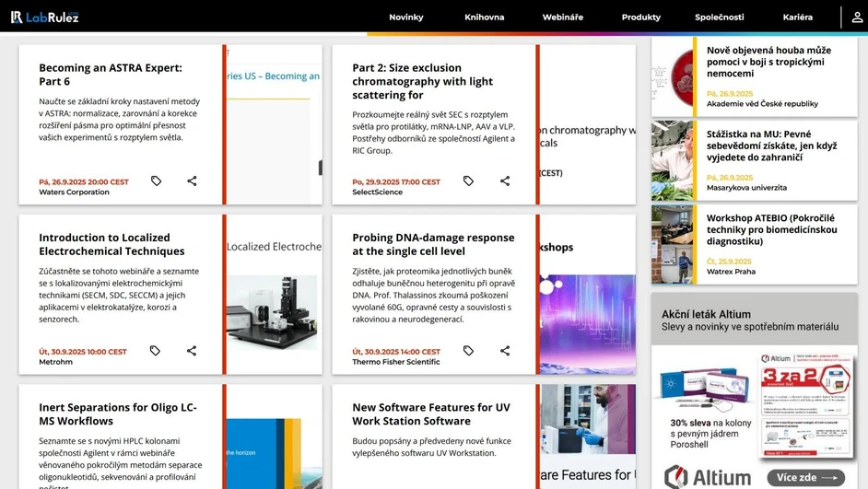Click date Po, 29.9.2025 17:00 CEST
Viewport: 868px width, 489px height.
pyautogui.click(x=396, y=182)
